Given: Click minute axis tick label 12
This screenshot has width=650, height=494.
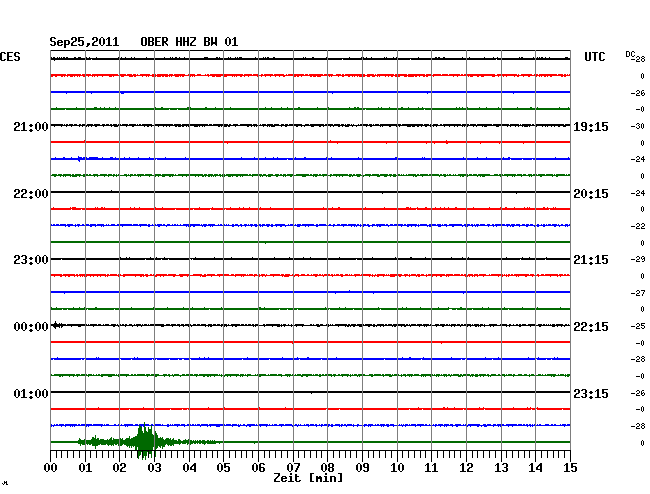Looking at the screenshot, I should pos(466,468).
